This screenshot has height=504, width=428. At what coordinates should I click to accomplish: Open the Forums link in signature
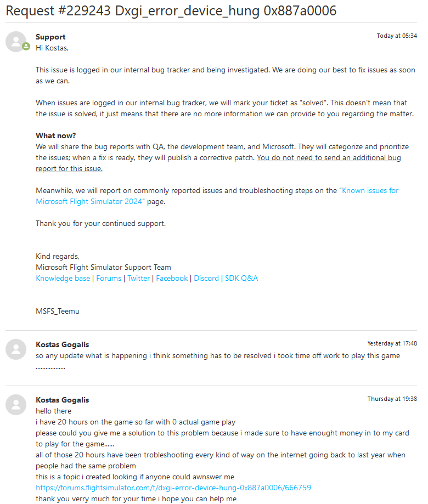pos(109,278)
